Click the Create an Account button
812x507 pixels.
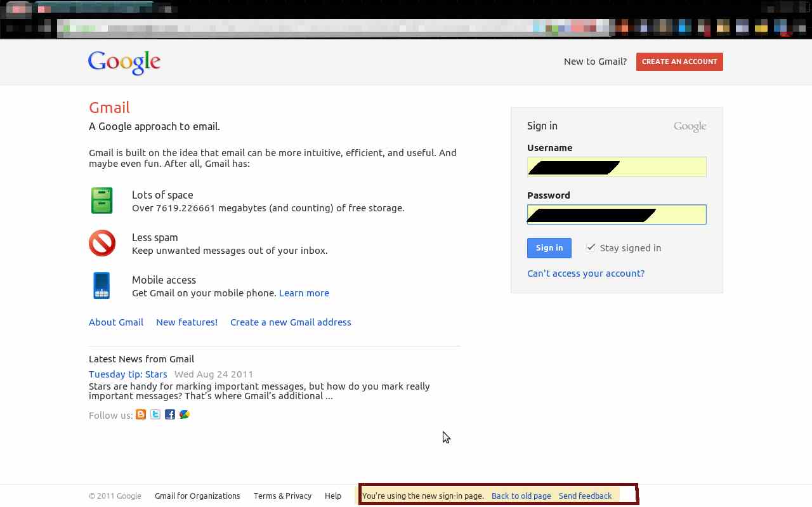(679, 62)
